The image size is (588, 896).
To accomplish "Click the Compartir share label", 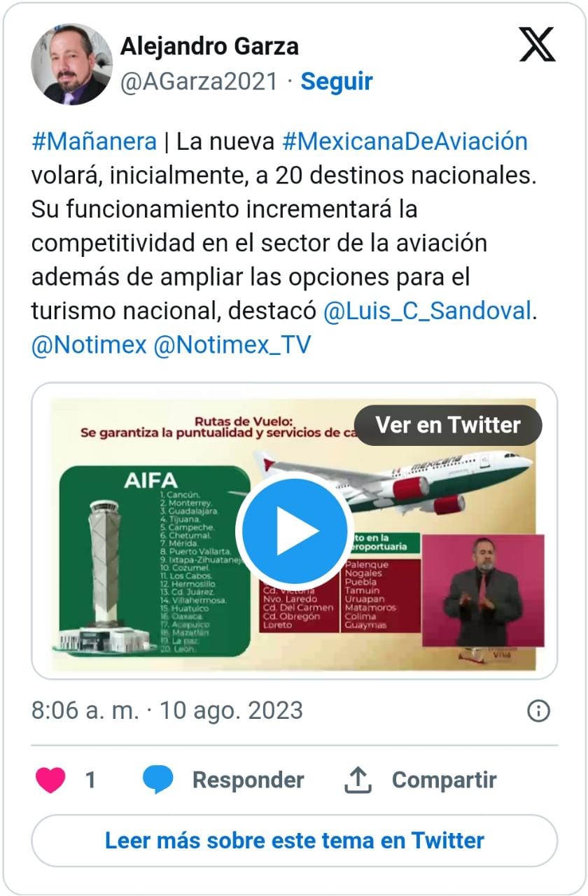I will tap(444, 780).
